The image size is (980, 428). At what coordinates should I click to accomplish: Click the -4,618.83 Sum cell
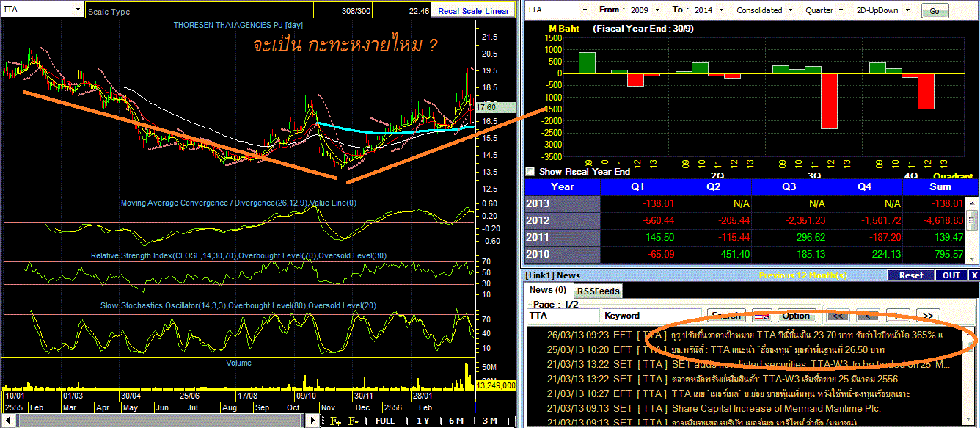(x=935, y=220)
